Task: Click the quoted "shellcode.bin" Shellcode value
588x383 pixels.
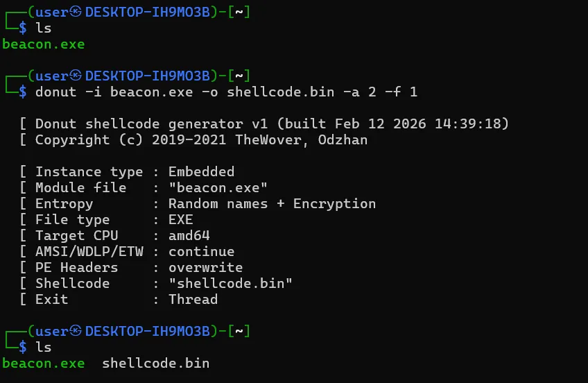Action: tap(230, 284)
